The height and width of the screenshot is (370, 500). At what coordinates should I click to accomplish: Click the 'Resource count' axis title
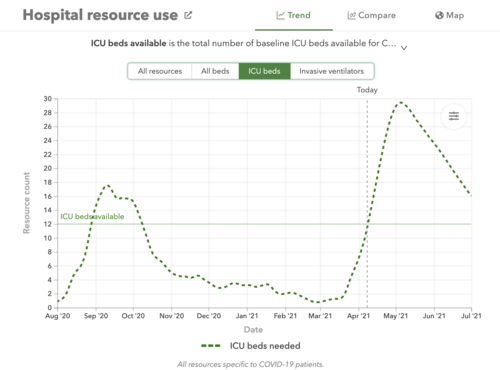coord(26,203)
